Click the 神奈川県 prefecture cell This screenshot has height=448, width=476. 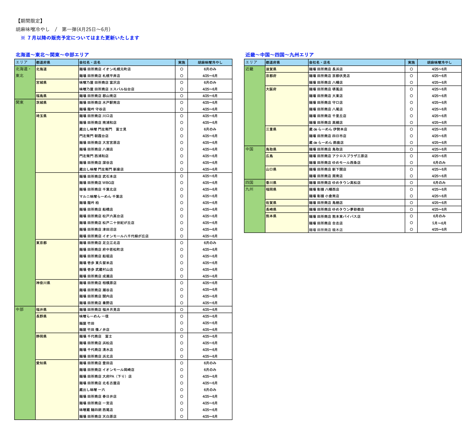(x=57, y=293)
